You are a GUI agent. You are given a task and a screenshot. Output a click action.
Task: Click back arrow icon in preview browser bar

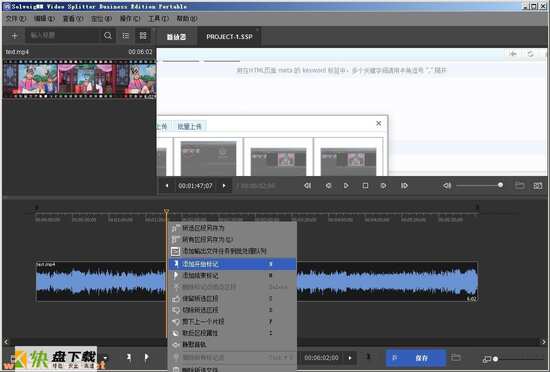[513, 54]
